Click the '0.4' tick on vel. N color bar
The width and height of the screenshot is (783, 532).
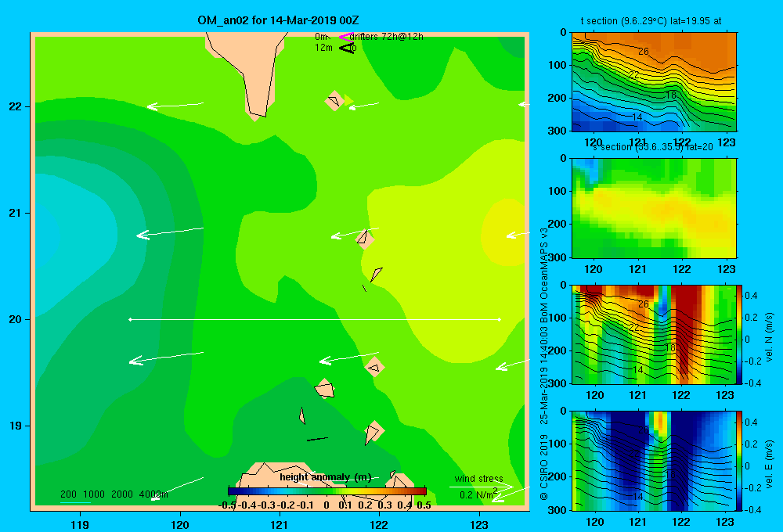pyautogui.click(x=751, y=296)
